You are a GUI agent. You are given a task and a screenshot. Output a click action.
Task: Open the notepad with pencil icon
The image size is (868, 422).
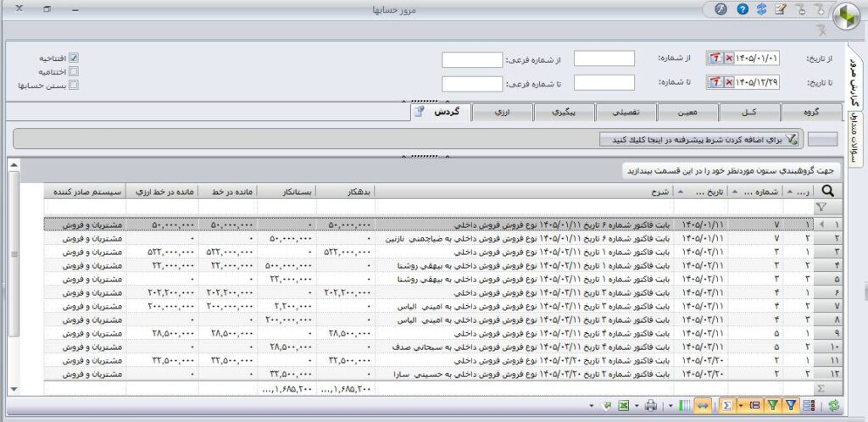(x=780, y=9)
